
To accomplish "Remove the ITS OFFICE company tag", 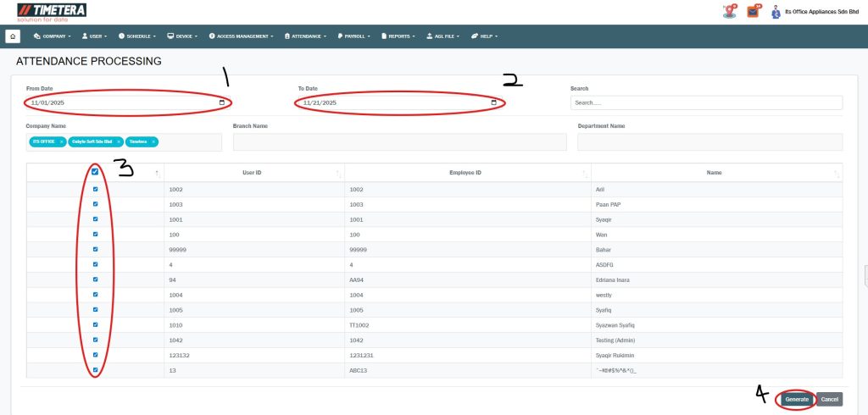I will coord(62,141).
